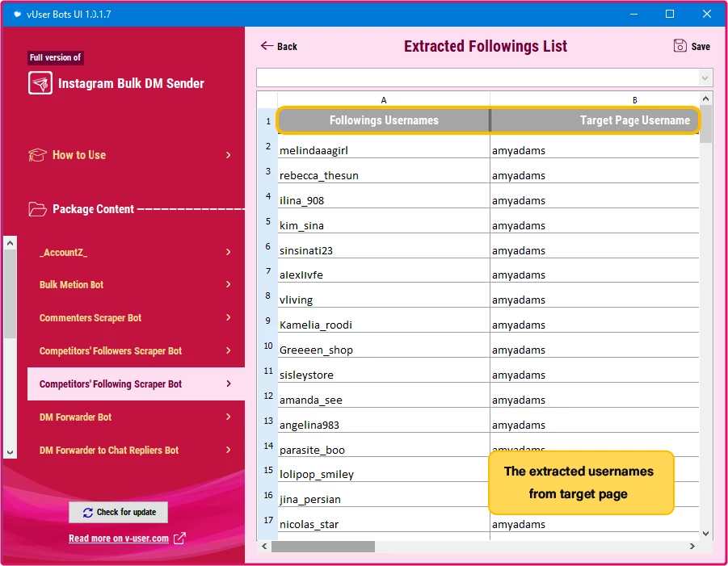Click the sidebar scroll down arrow

pos(11,452)
